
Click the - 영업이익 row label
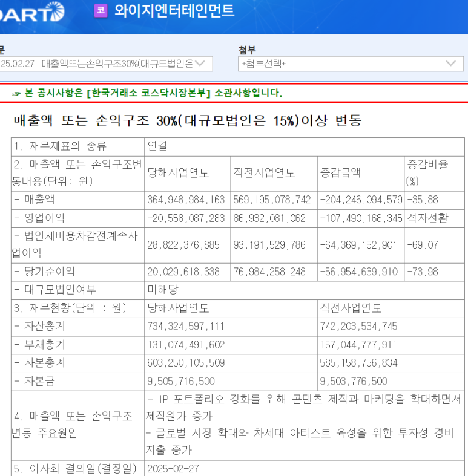(39, 218)
